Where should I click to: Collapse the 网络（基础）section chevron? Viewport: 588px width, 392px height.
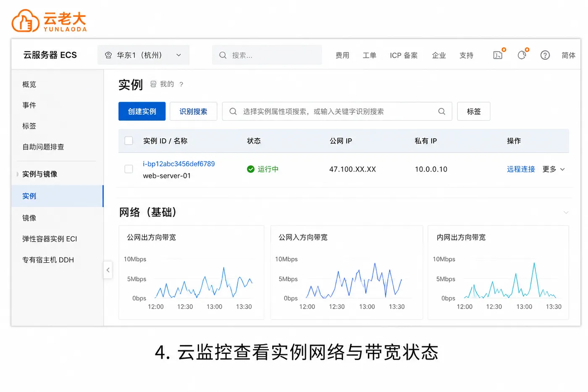[x=566, y=213]
